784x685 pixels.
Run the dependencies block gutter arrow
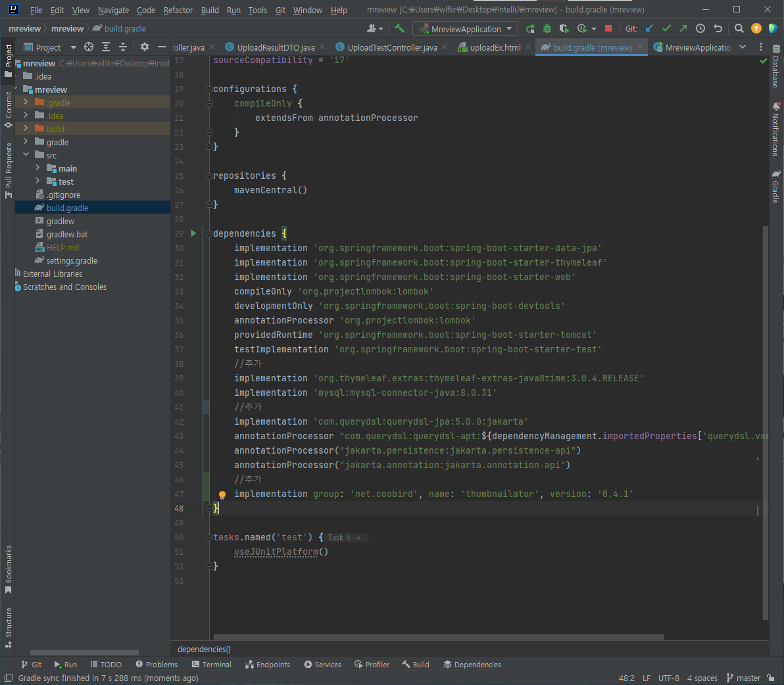coord(193,233)
